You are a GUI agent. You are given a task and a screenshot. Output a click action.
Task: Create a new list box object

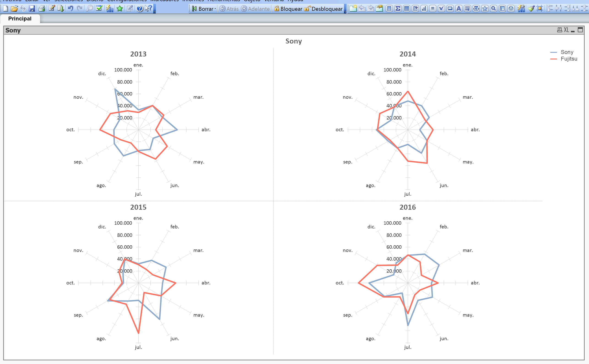(x=389, y=9)
